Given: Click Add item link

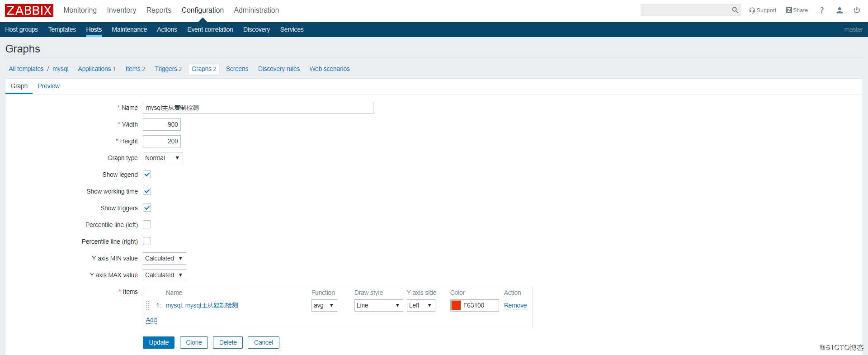Looking at the screenshot, I should [x=151, y=320].
